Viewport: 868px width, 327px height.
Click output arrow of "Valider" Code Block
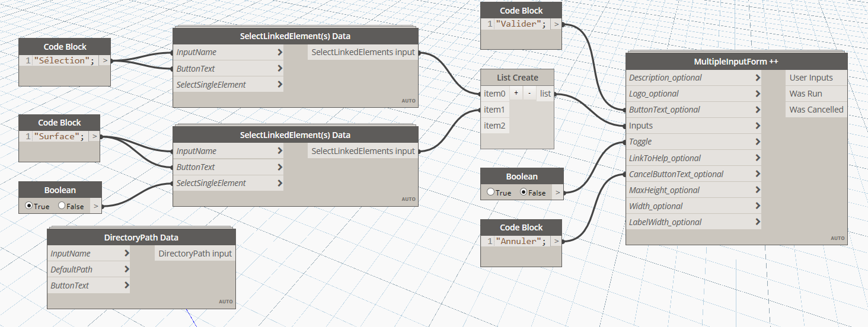(x=556, y=24)
